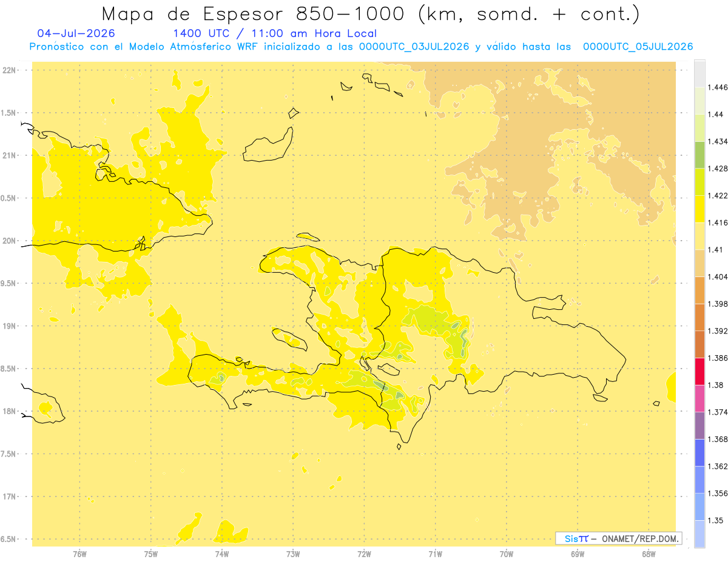Select the '68W' longitude label

coord(649,554)
